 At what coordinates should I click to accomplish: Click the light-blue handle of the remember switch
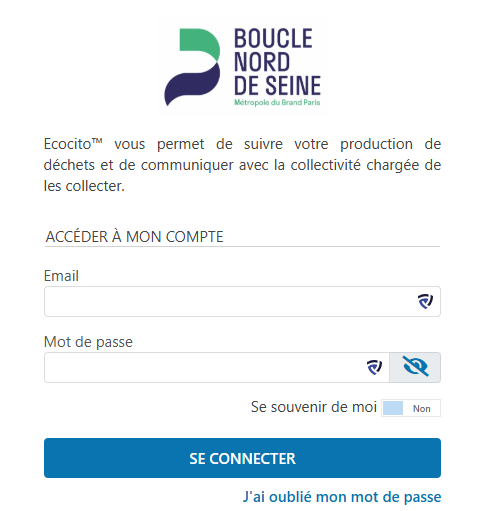click(x=393, y=408)
